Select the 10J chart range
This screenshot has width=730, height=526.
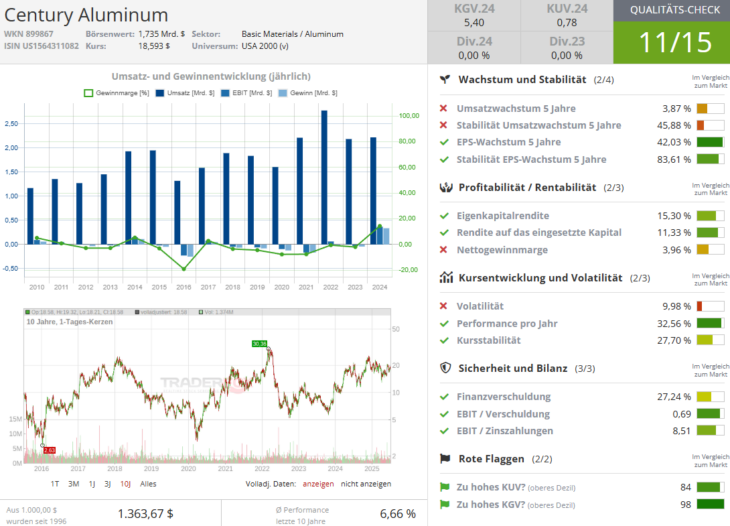(x=125, y=484)
